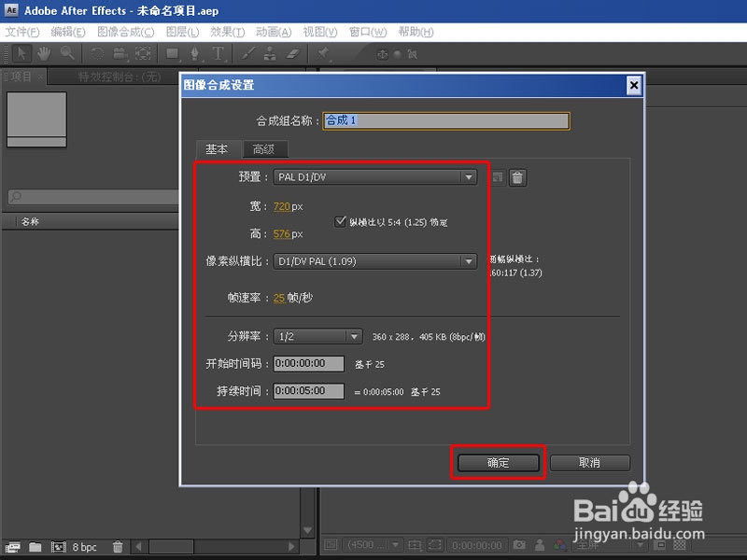The width and height of the screenshot is (747, 560).
Task: Open the 预置 PAL D1/DV preset dropdown
Action: point(375,177)
